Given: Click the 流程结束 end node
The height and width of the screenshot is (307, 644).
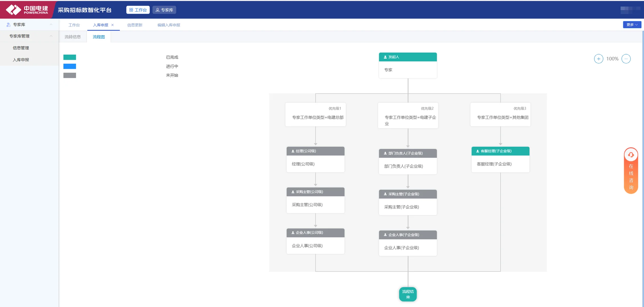Looking at the screenshot, I should tap(408, 294).
